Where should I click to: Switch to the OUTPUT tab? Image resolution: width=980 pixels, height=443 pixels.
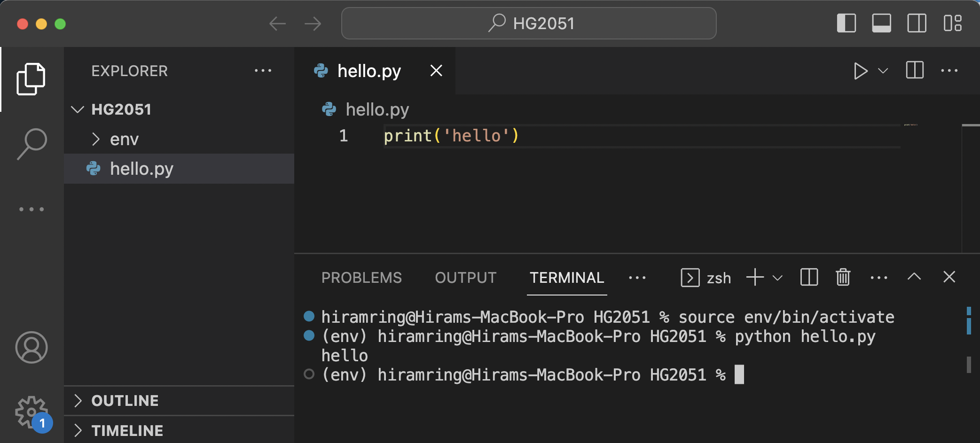tap(466, 277)
